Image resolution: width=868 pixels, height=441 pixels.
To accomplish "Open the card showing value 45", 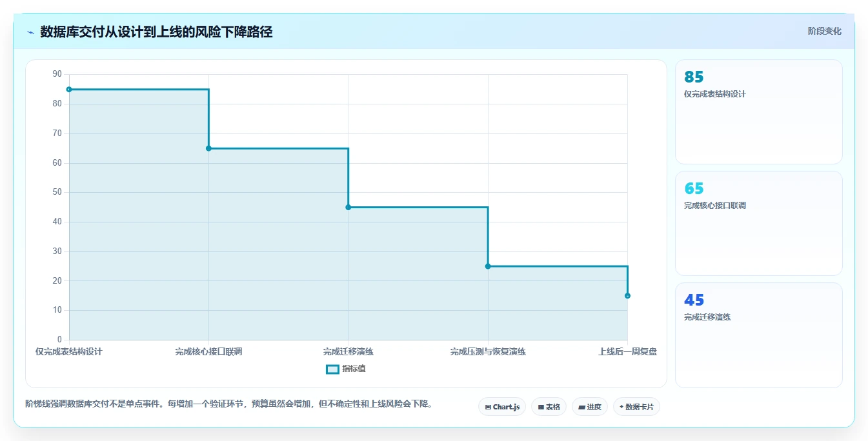I will tap(759, 335).
